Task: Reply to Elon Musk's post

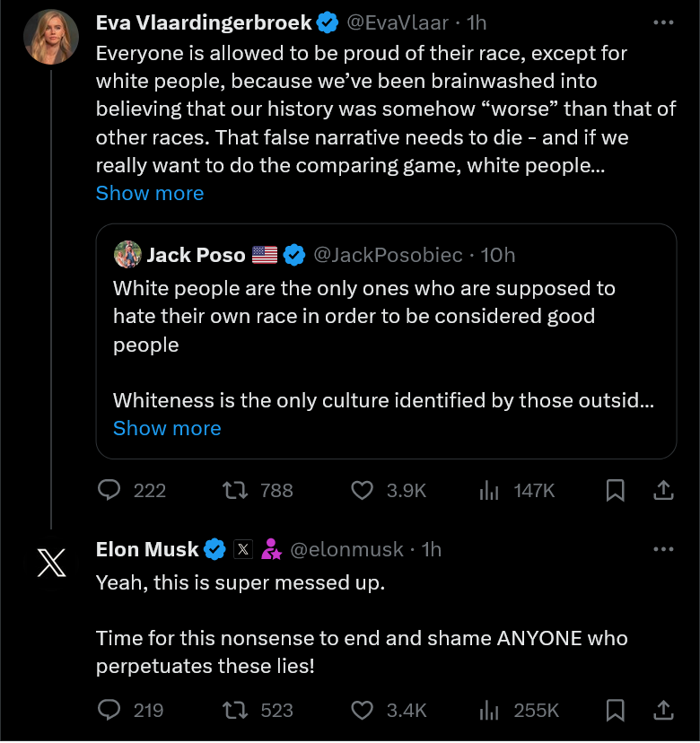Action: pos(109,711)
